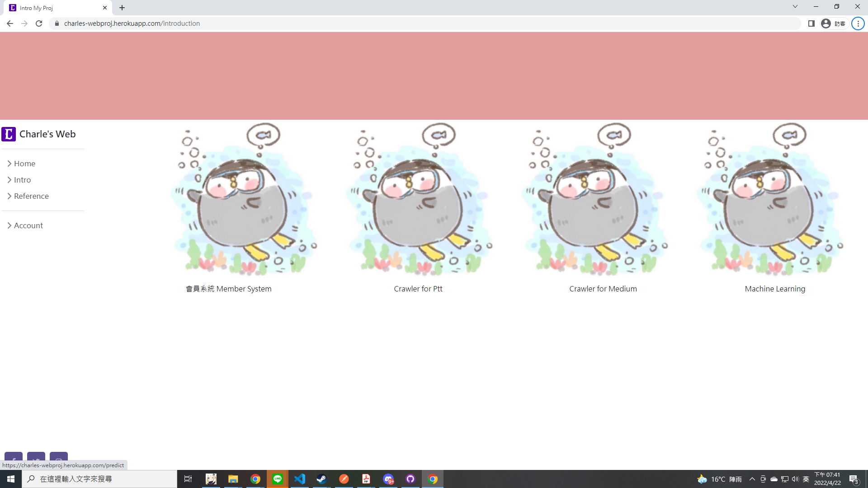The image size is (868, 488).
Task: Open the Member System penguin thumbnail
Action: pos(244,199)
